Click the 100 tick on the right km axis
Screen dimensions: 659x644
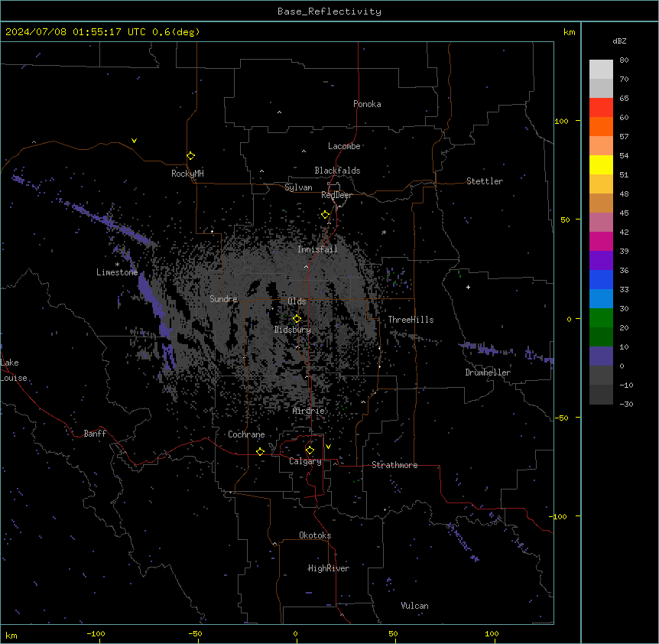(561, 121)
